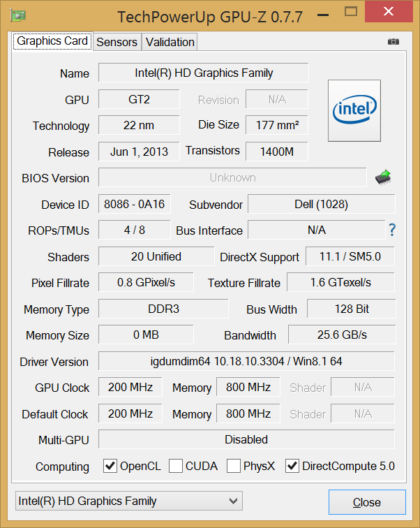Click GPU Clock row Memory 800 MHz
Image resolution: width=420 pixels, height=528 pixels.
[x=248, y=387]
